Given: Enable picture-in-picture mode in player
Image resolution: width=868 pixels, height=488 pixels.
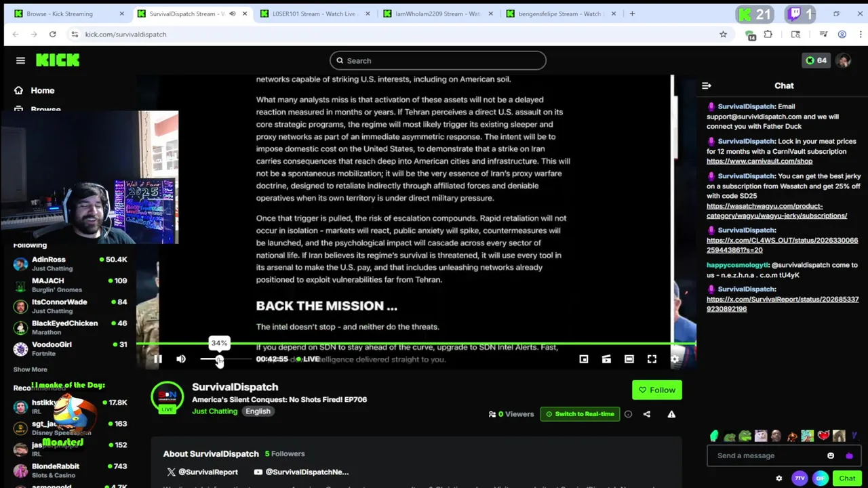Looking at the screenshot, I should [x=583, y=359].
